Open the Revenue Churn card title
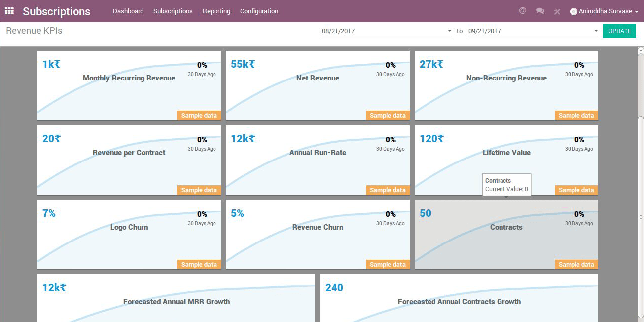The height and width of the screenshot is (322, 644). coord(318,227)
